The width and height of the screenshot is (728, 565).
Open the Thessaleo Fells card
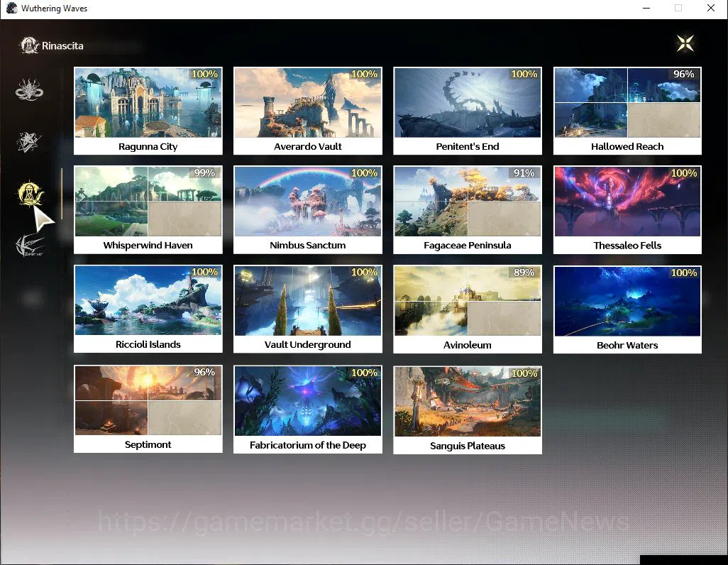(627, 209)
